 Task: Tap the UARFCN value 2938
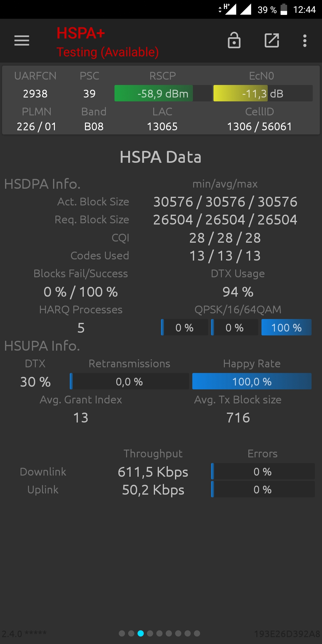click(x=35, y=94)
